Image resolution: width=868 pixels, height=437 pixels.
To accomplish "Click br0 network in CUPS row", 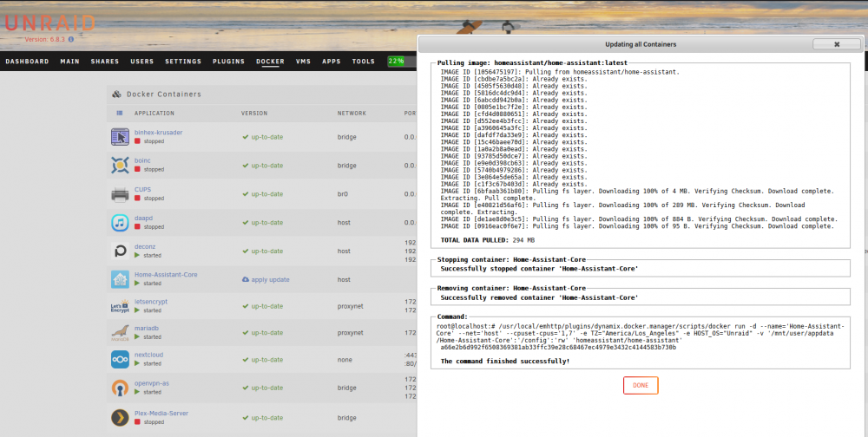I will pos(344,194).
